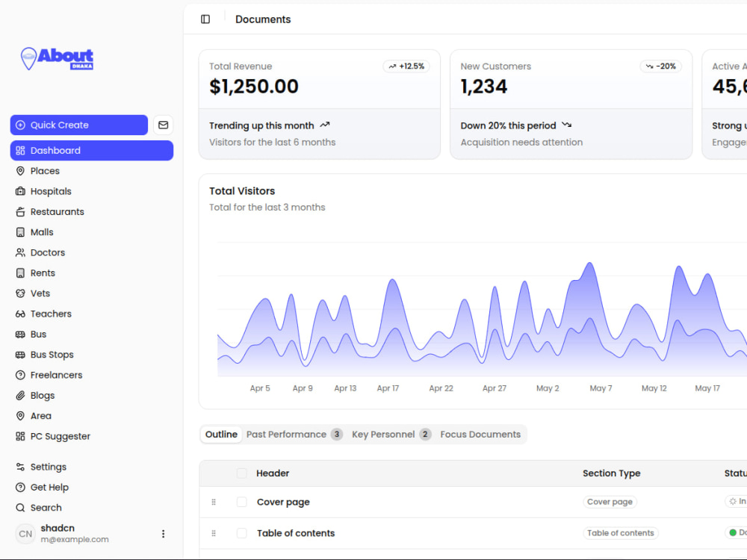Open the inbox mail icon button
Image resolution: width=747 pixels, height=560 pixels.
coord(164,125)
